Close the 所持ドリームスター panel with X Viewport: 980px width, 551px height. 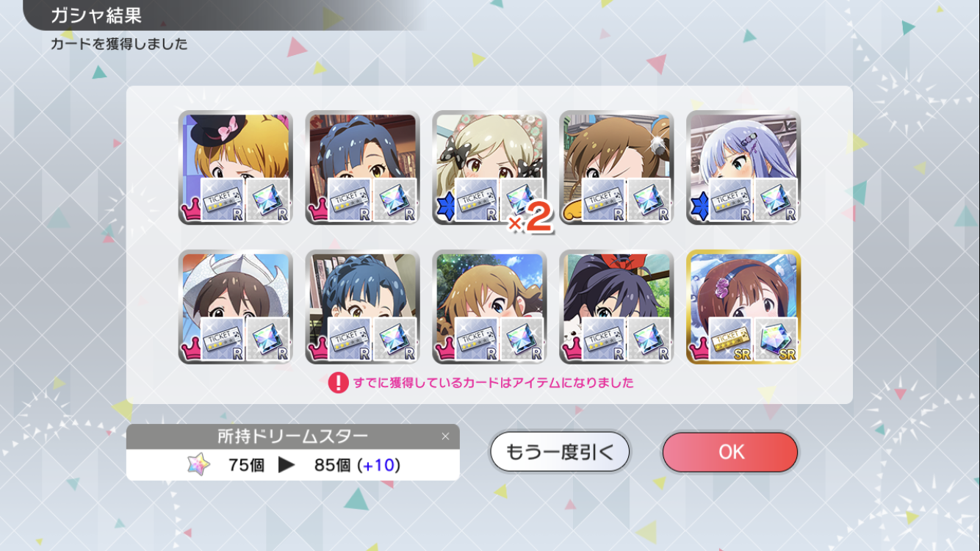click(x=445, y=436)
